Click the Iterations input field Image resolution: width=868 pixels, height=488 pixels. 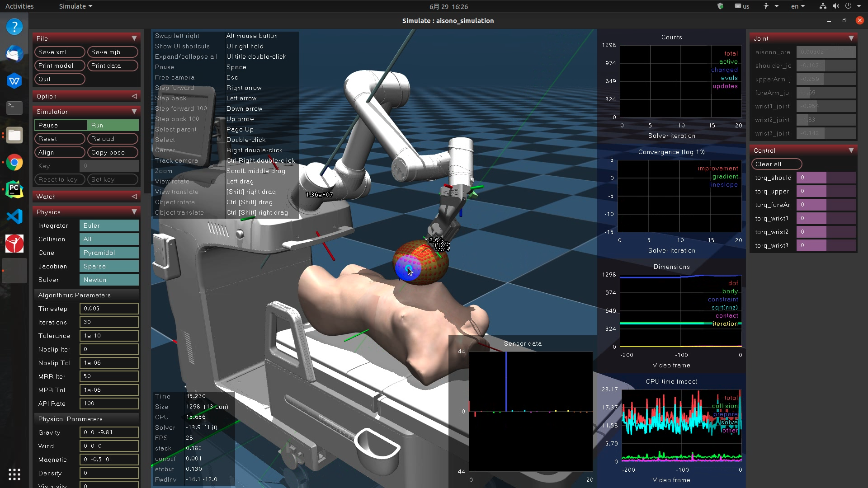click(x=109, y=322)
